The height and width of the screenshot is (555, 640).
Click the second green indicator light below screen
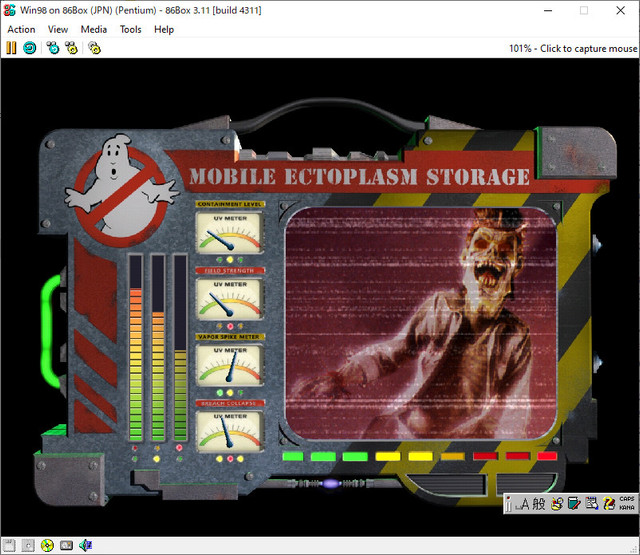pyautogui.click(x=323, y=456)
